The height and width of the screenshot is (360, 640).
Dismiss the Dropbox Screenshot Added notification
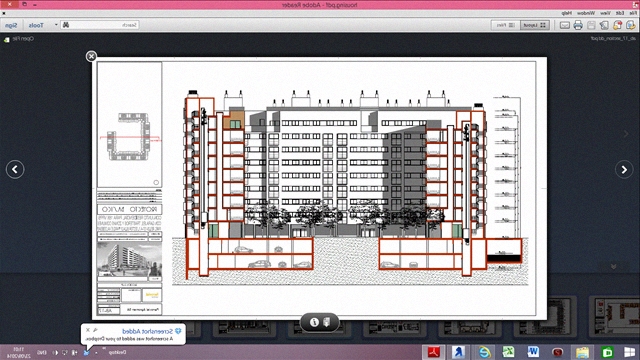point(88,330)
